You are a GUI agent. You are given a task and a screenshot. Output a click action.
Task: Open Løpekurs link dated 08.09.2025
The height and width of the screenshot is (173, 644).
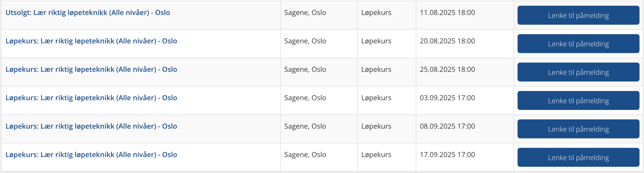91,126
